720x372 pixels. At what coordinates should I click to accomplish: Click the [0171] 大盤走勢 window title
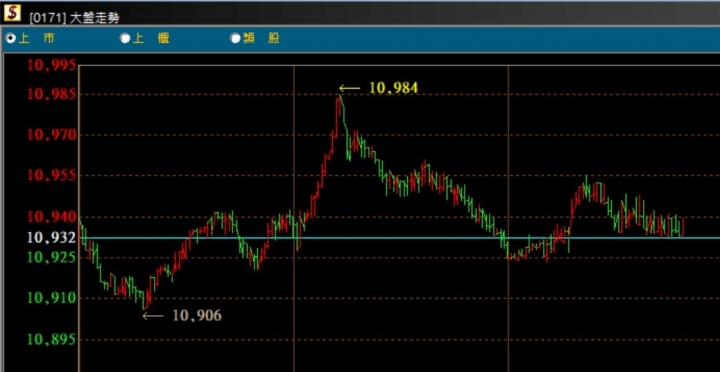pos(74,17)
